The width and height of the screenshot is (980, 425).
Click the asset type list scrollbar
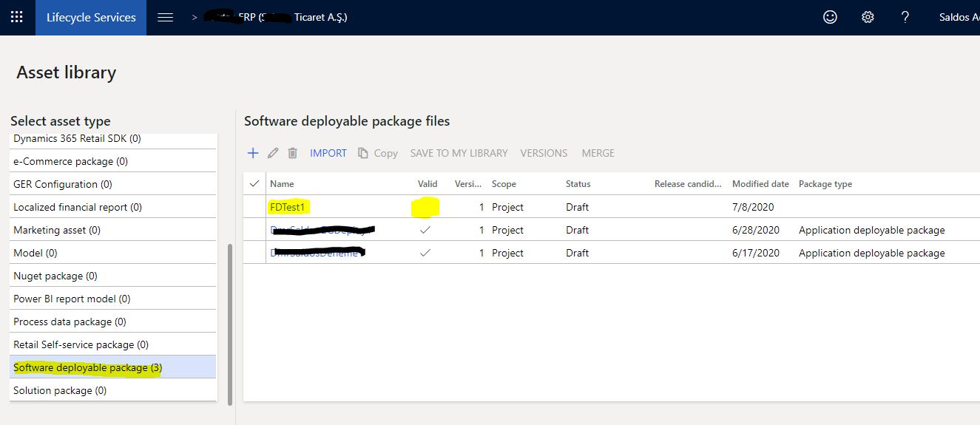(x=230, y=324)
